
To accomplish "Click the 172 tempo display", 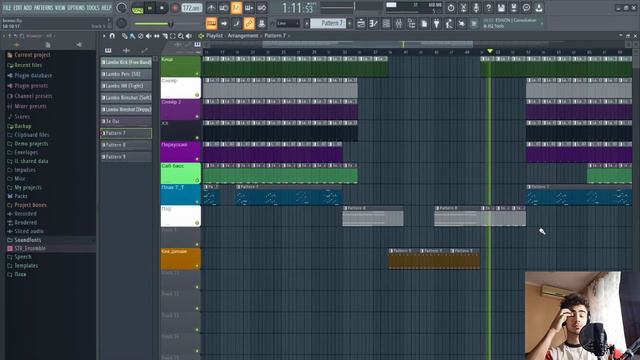I will point(192,8).
